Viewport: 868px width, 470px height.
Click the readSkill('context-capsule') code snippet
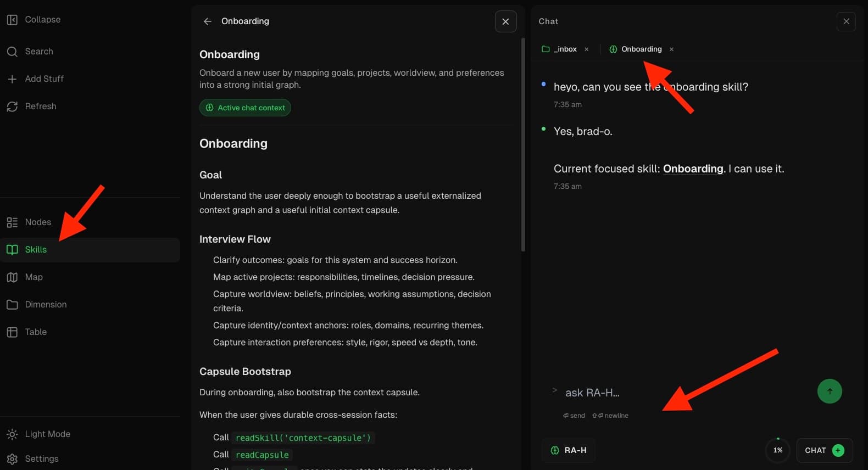(x=303, y=438)
